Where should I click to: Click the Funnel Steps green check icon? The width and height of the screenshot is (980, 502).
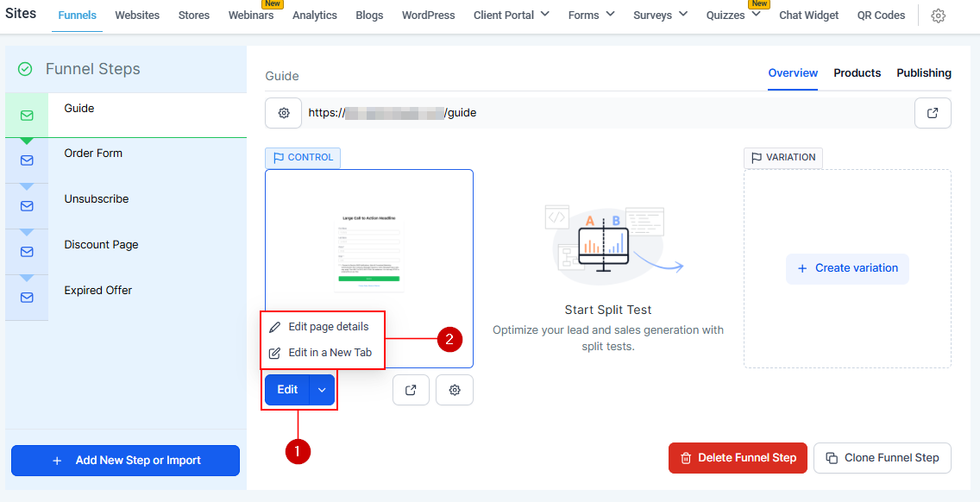(25, 69)
